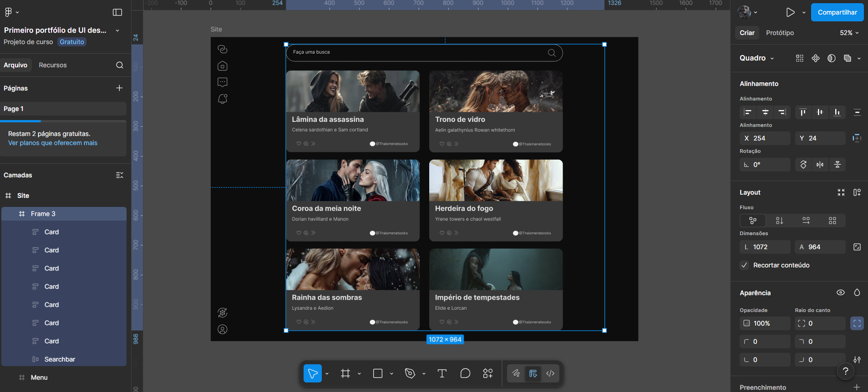
Task: Open the 52% zoom dropdown
Action: tap(849, 33)
